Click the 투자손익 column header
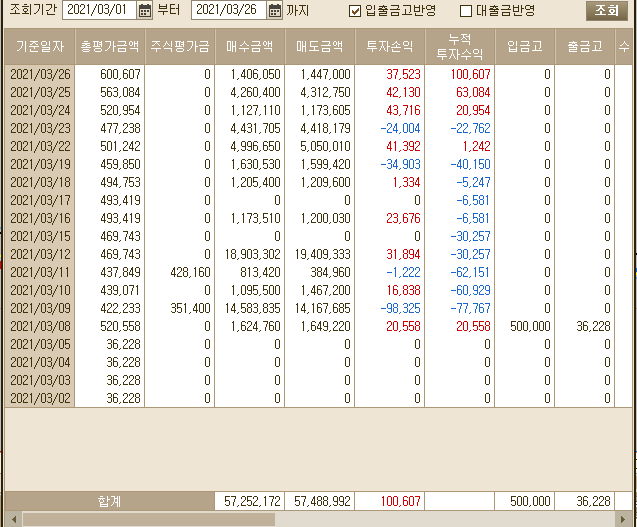 coord(390,47)
